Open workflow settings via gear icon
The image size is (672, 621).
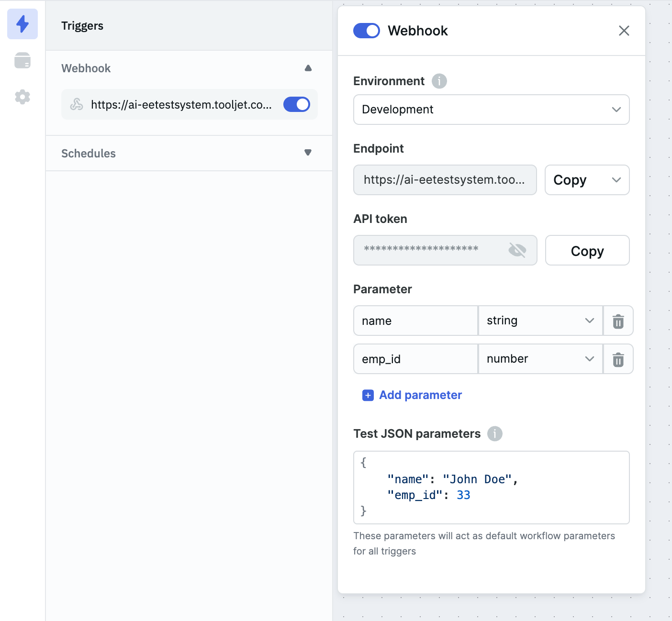pyautogui.click(x=22, y=97)
